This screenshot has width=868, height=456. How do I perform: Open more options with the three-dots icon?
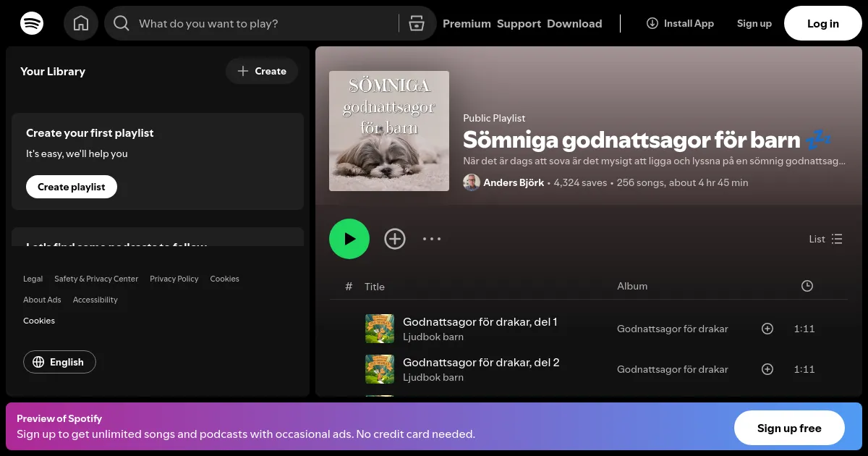click(432, 238)
